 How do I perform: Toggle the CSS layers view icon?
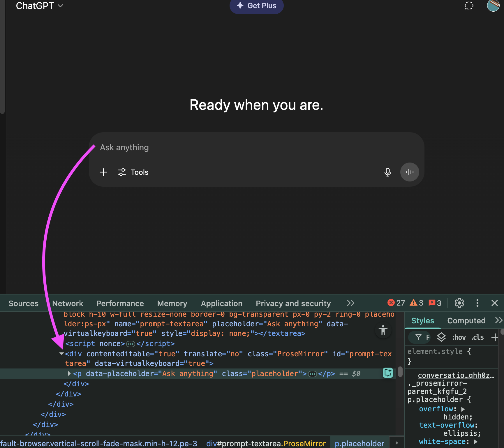tap(441, 337)
